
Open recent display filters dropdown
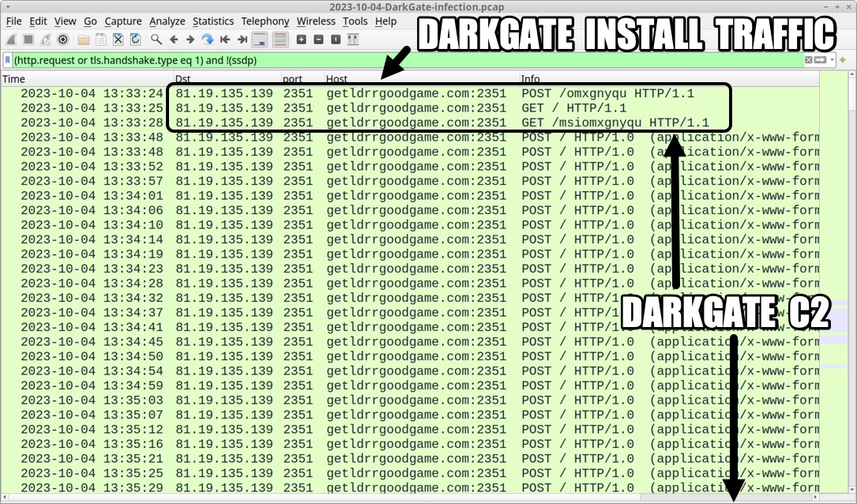832,59
